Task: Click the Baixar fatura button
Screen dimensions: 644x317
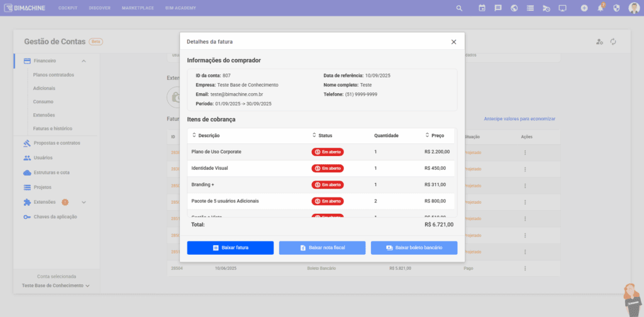Action: pyautogui.click(x=230, y=248)
